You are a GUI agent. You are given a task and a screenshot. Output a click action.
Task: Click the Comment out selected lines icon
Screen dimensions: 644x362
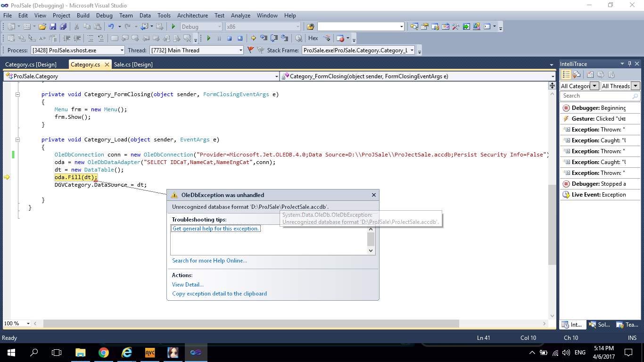91,38
